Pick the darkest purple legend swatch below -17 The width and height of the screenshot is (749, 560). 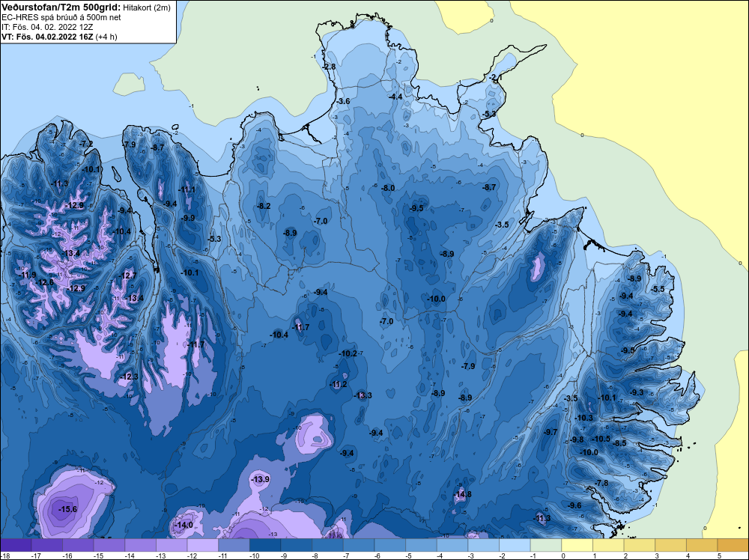[x=16, y=545]
